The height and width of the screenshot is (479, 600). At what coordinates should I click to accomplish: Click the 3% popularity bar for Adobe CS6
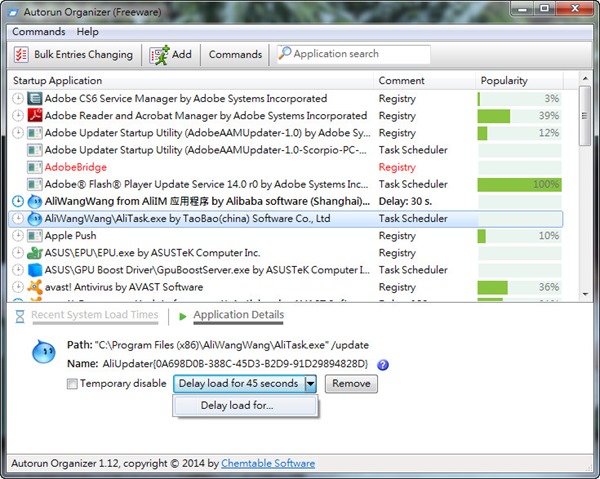point(519,98)
